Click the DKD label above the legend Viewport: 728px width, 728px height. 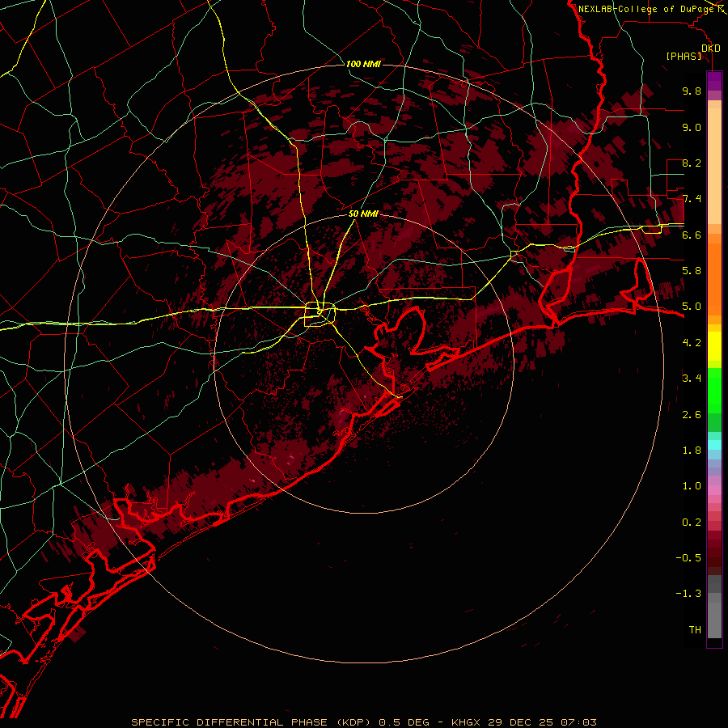tap(711, 49)
